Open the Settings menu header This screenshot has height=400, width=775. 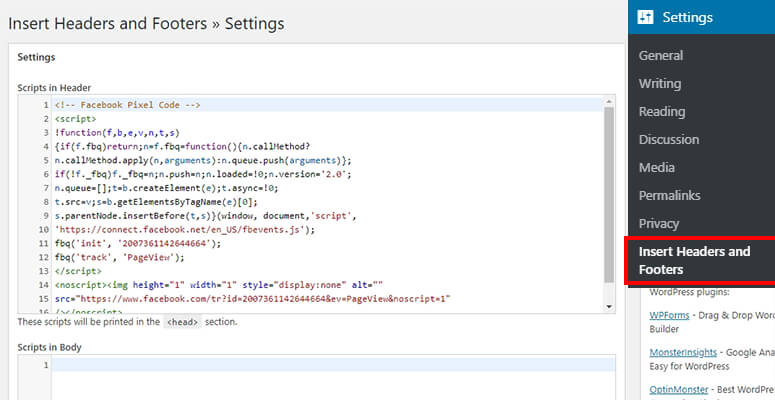coord(701,17)
